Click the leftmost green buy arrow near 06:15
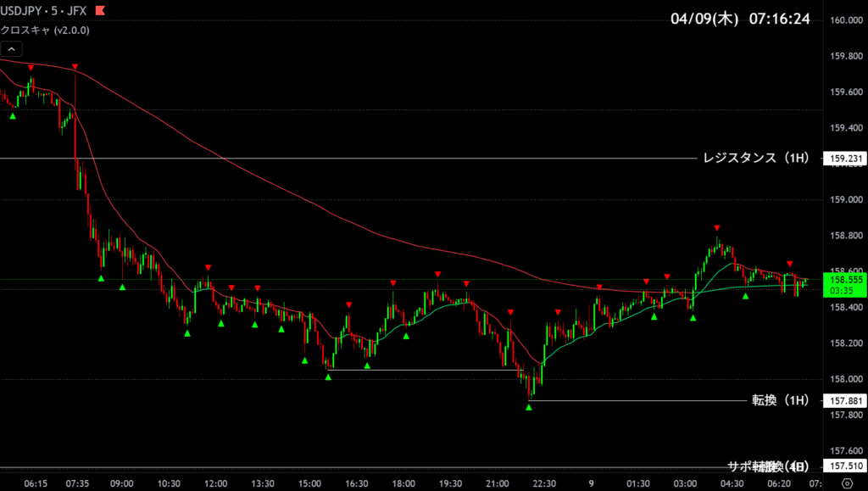This screenshot has width=868, height=491. pos(13,116)
